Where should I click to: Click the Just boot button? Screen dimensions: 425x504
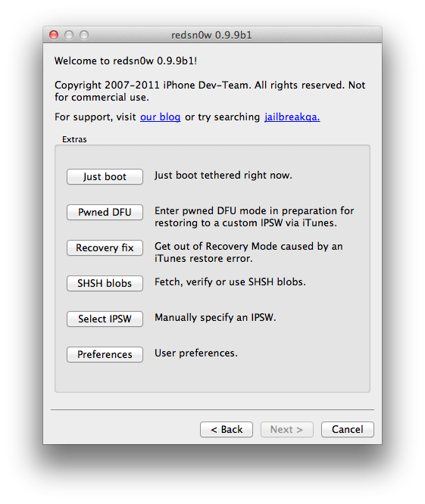click(105, 177)
